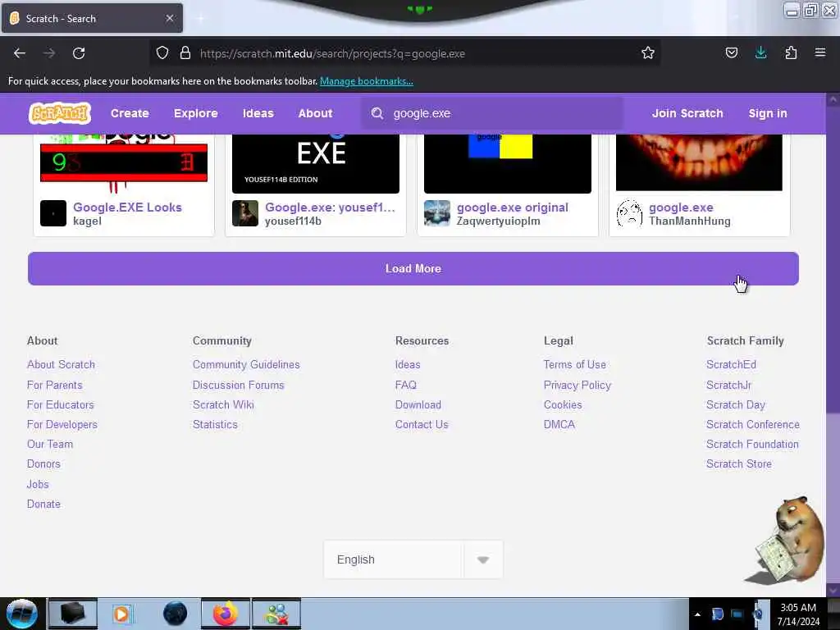Open the Ideas nav item
The width and height of the screenshot is (840, 630).
pyautogui.click(x=258, y=113)
